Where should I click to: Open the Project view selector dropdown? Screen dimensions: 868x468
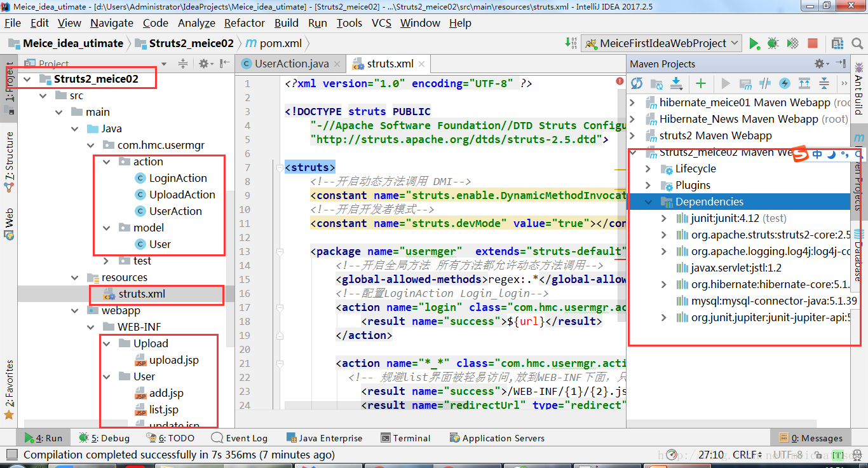coord(163,64)
